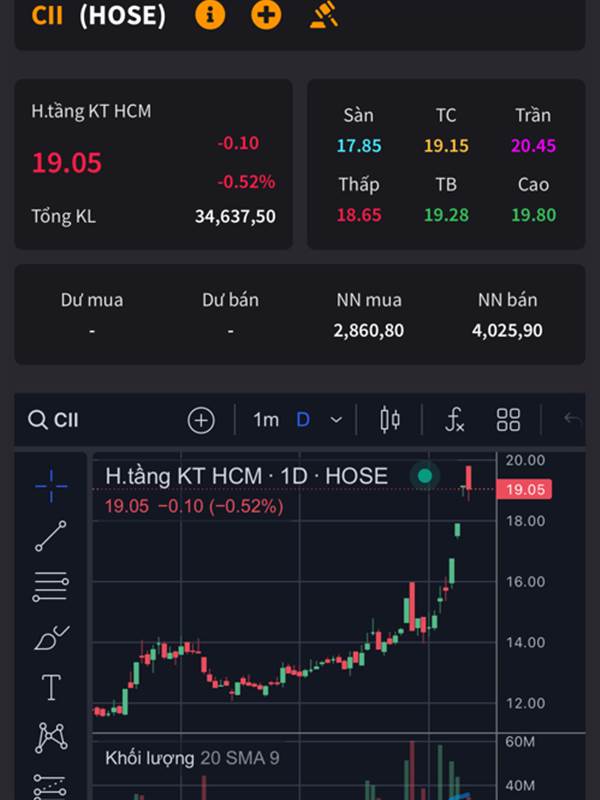This screenshot has height=800, width=600.
Task: Click the CII ticker header text
Action: [47, 15]
